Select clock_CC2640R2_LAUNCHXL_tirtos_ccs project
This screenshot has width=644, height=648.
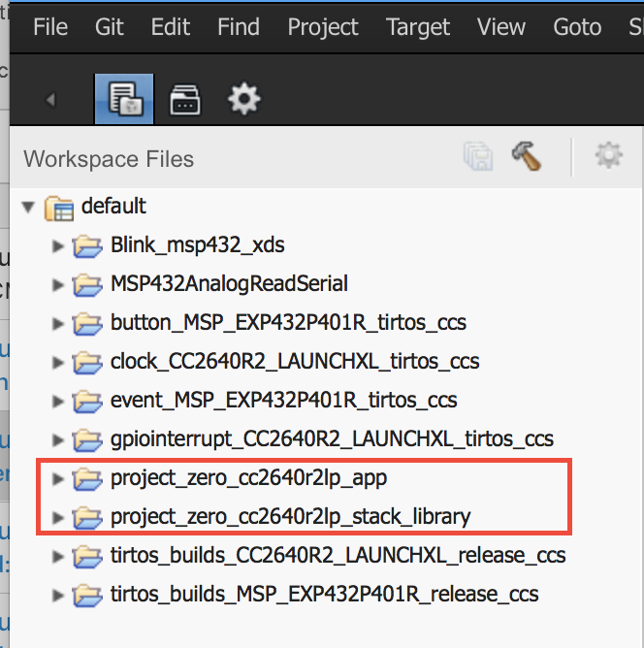tap(295, 362)
